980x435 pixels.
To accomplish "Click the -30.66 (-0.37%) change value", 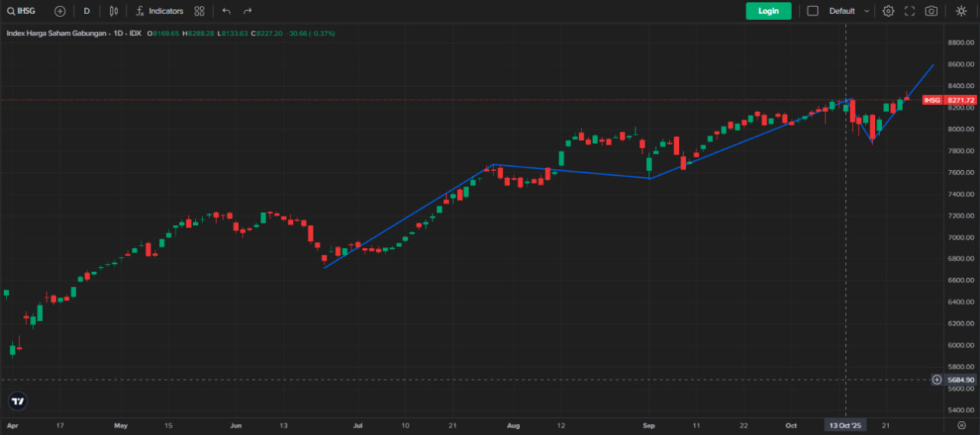I will (x=312, y=34).
